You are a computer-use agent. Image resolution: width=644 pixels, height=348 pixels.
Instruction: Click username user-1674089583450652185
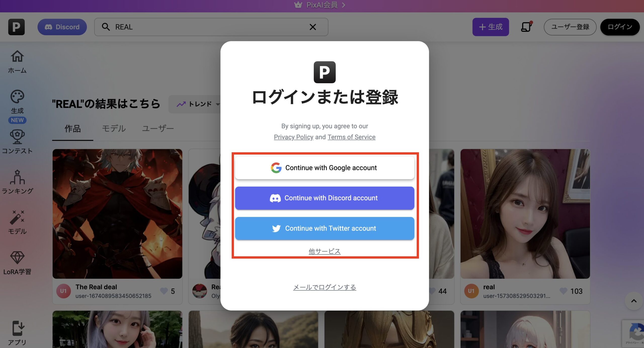pyautogui.click(x=113, y=296)
